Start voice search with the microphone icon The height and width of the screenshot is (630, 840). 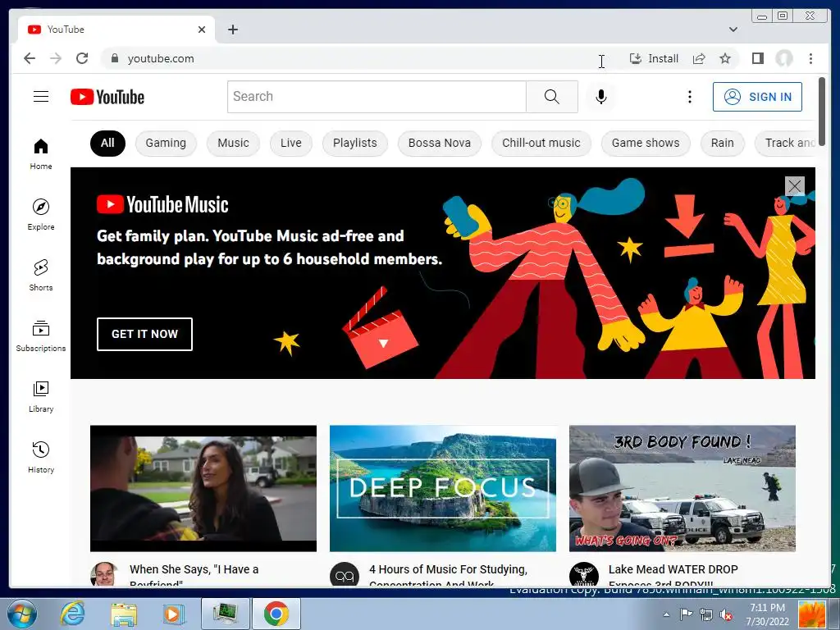(601, 97)
